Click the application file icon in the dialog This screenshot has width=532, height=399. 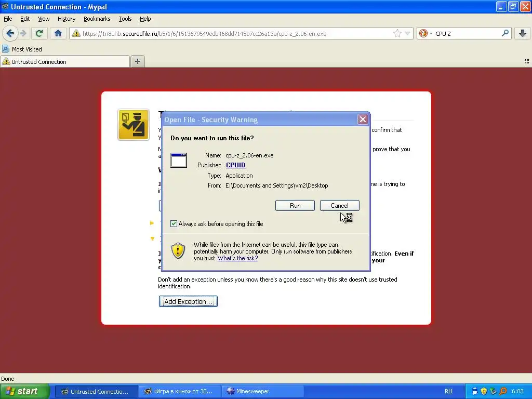179,160
